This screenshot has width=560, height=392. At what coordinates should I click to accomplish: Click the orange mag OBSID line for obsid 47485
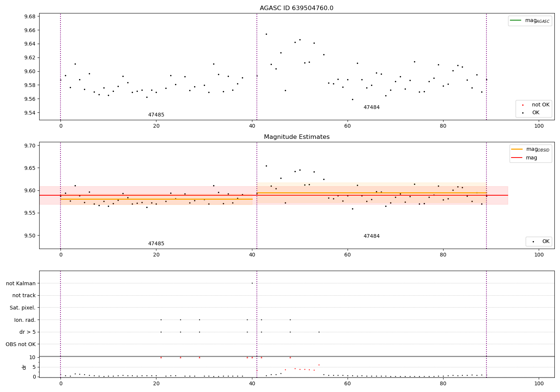(156, 199)
